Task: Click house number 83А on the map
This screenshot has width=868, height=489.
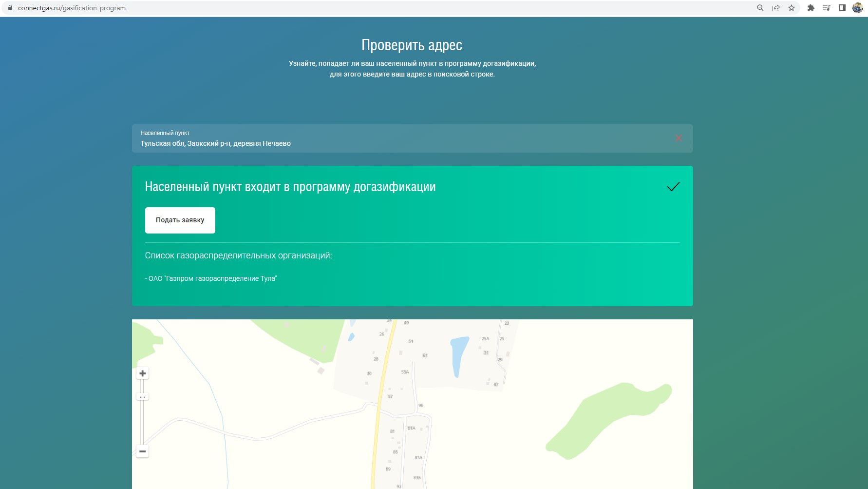Action: tap(418, 458)
